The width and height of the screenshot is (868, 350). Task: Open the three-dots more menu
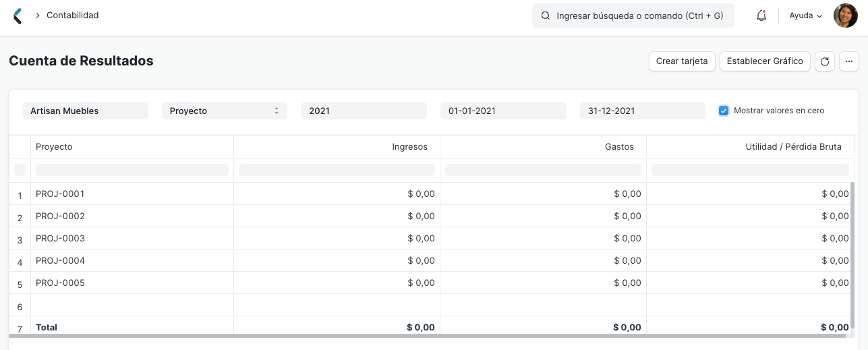[x=849, y=61]
